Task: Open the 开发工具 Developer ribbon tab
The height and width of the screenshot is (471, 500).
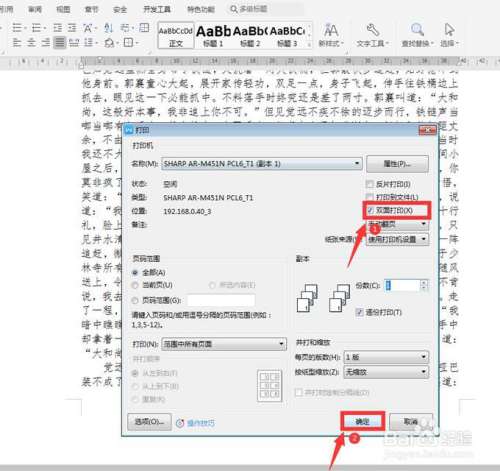Action: coord(157,9)
